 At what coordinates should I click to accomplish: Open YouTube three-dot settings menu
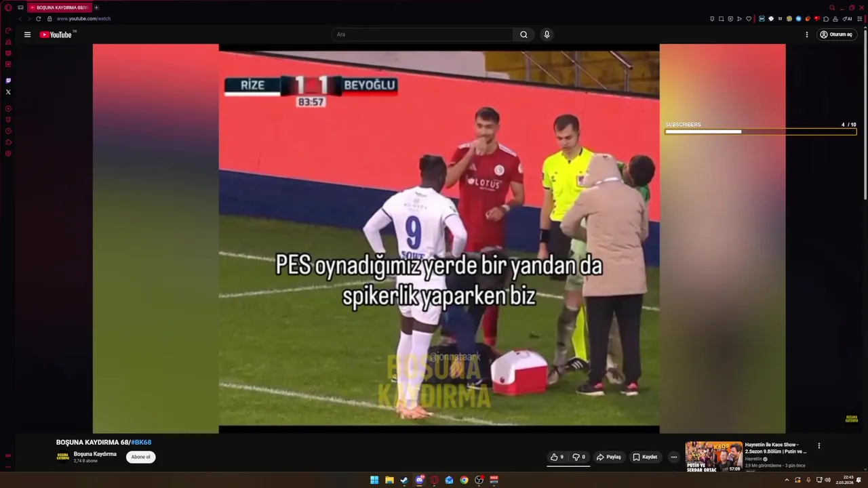pyautogui.click(x=807, y=35)
